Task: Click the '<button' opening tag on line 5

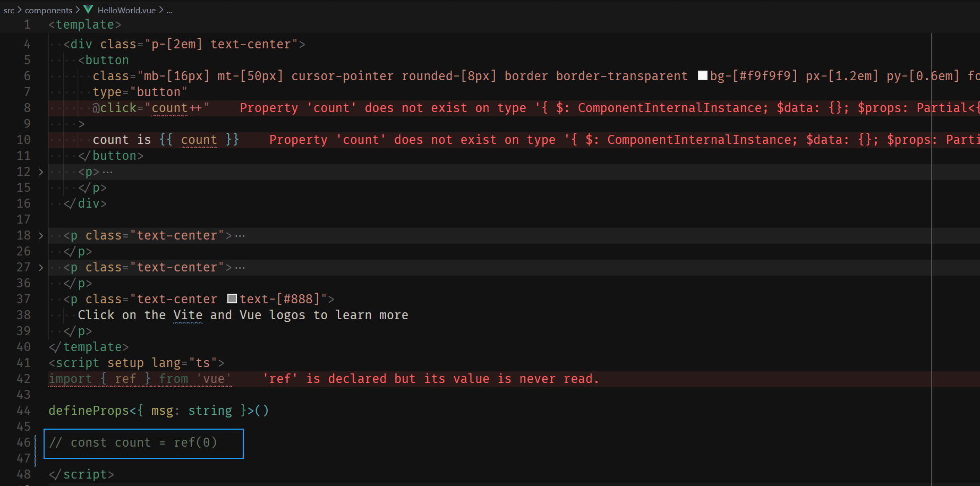Action: click(104, 60)
